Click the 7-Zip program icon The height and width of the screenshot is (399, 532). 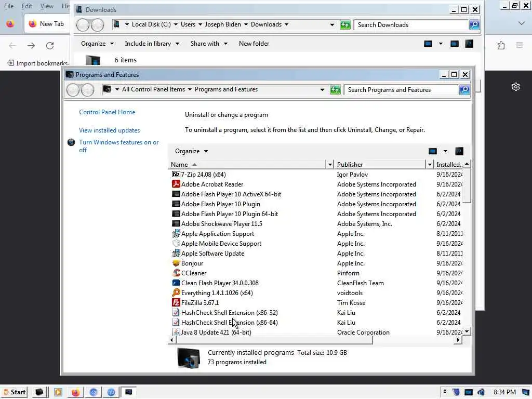click(x=176, y=175)
